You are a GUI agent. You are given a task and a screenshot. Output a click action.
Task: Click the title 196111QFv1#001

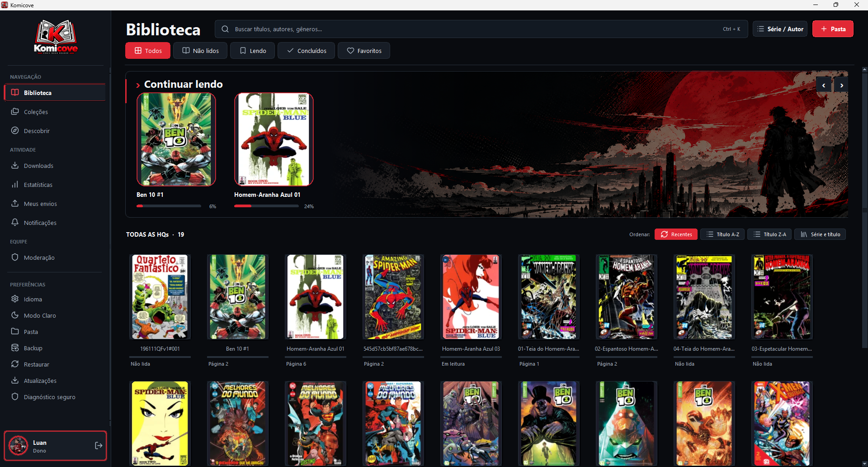pos(160,349)
